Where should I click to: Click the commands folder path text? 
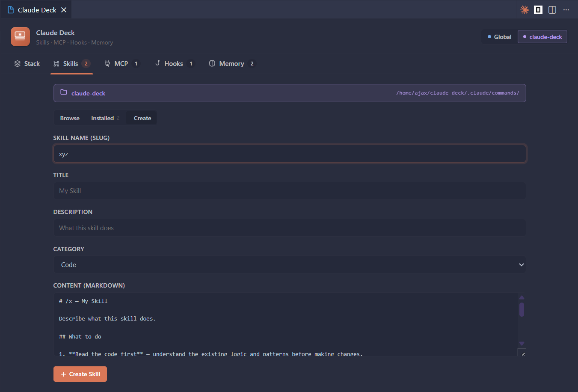(458, 93)
